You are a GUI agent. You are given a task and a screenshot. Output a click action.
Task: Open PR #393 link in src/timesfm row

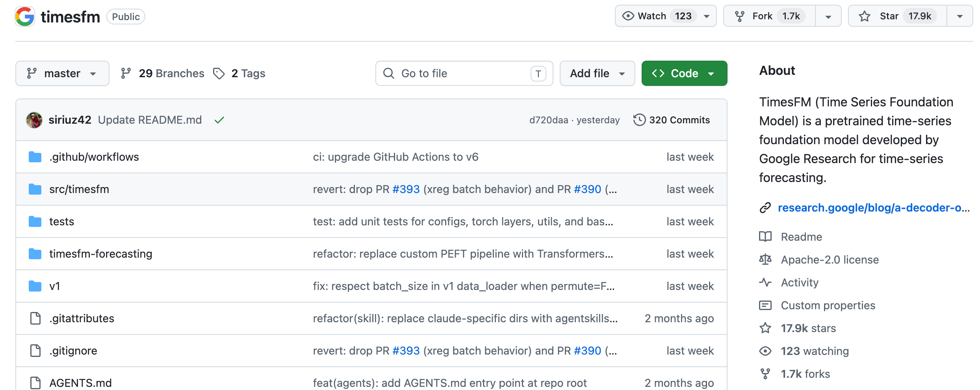click(406, 189)
